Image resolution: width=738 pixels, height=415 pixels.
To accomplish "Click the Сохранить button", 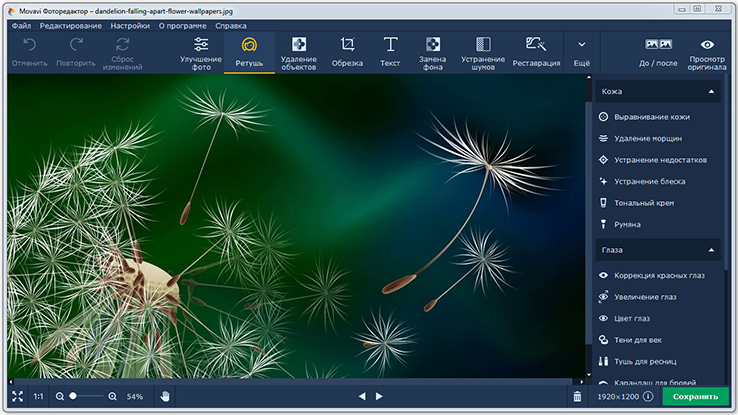I will point(695,397).
